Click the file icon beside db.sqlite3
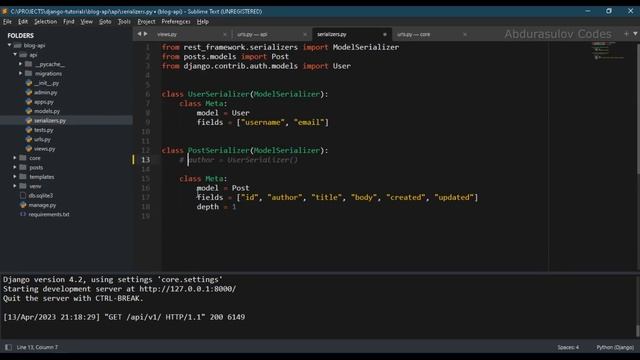This screenshot has width=640, height=360. click(x=23, y=196)
